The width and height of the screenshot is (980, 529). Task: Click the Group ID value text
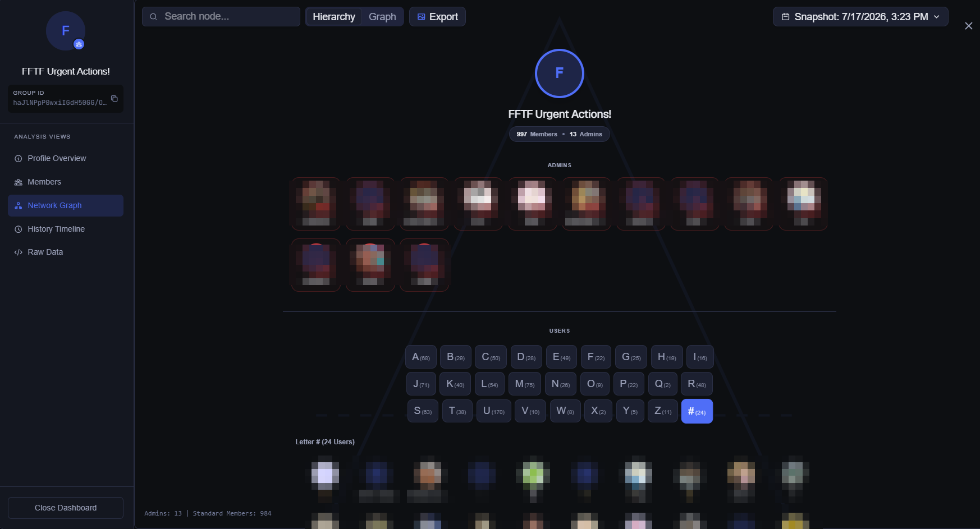(x=59, y=103)
